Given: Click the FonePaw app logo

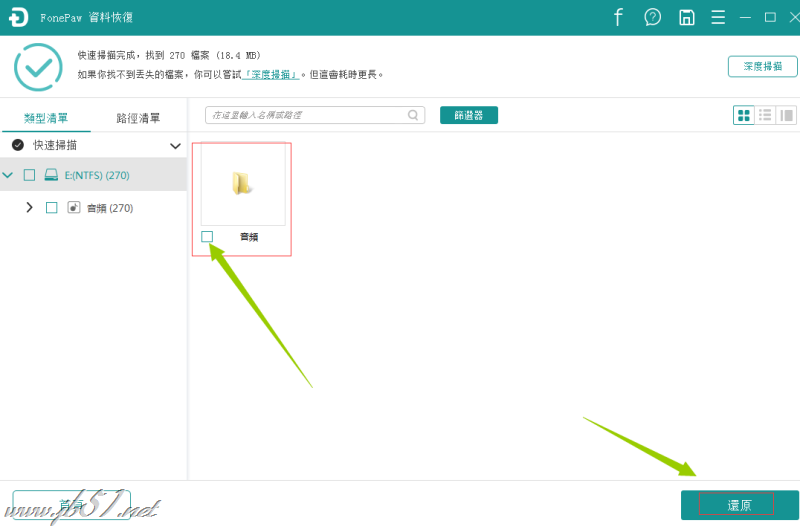Looking at the screenshot, I should tap(18, 17).
